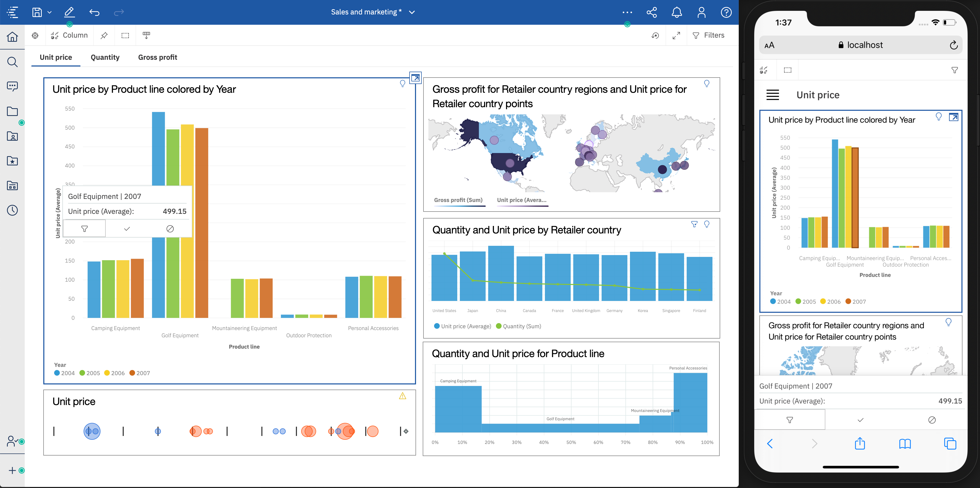The width and height of the screenshot is (980, 488).
Task: Change visualization type via Column button
Action: click(69, 35)
